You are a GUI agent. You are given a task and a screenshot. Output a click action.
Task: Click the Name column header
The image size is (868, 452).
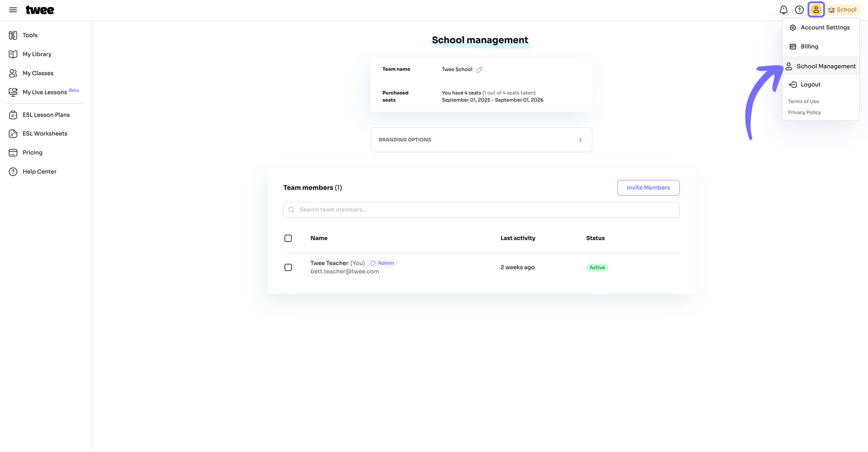click(x=319, y=238)
